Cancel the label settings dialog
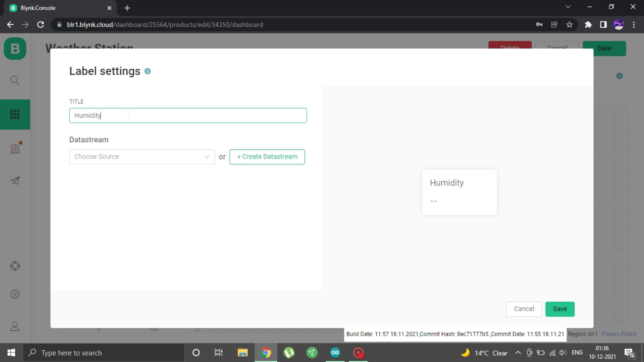644x362 pixels. coord(524,308)
